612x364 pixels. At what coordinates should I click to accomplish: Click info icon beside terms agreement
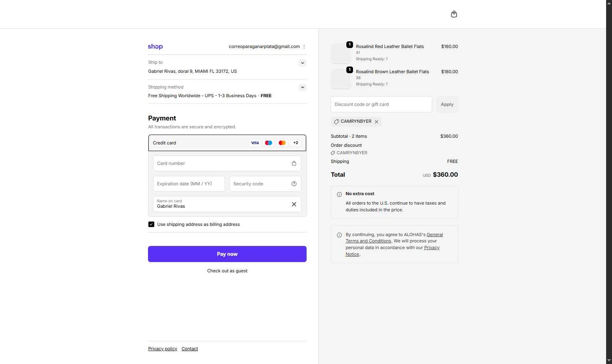coord(339,235)
